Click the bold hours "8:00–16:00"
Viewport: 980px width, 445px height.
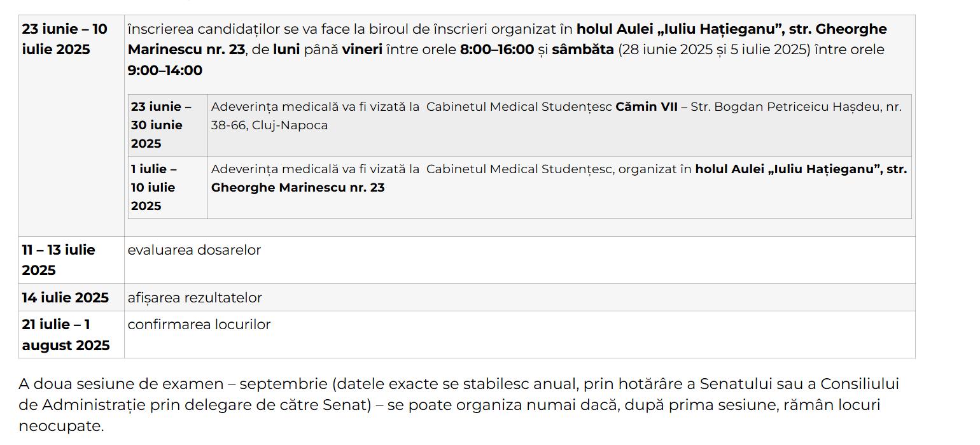click(496, 50)
